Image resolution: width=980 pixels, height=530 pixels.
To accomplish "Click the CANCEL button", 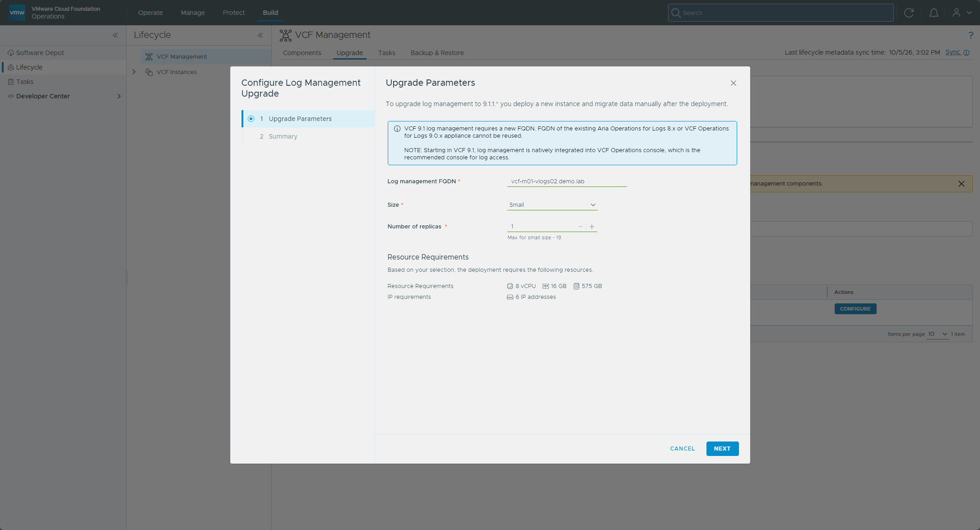I will [683, 449].
